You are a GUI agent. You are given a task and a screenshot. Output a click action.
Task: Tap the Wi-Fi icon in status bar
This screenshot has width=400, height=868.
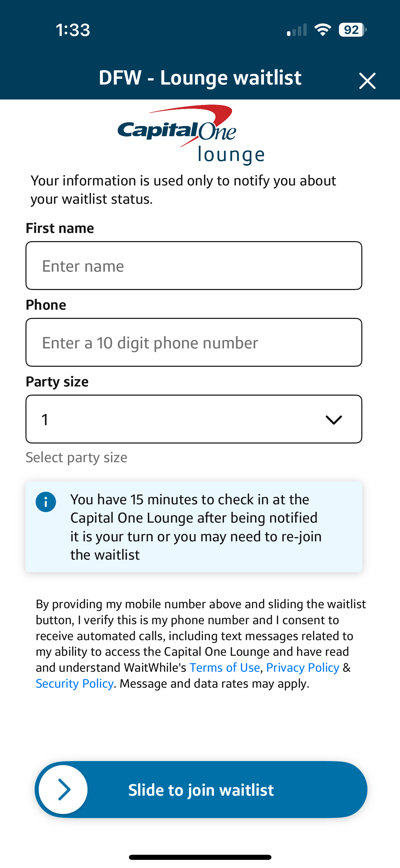[322, 30]
